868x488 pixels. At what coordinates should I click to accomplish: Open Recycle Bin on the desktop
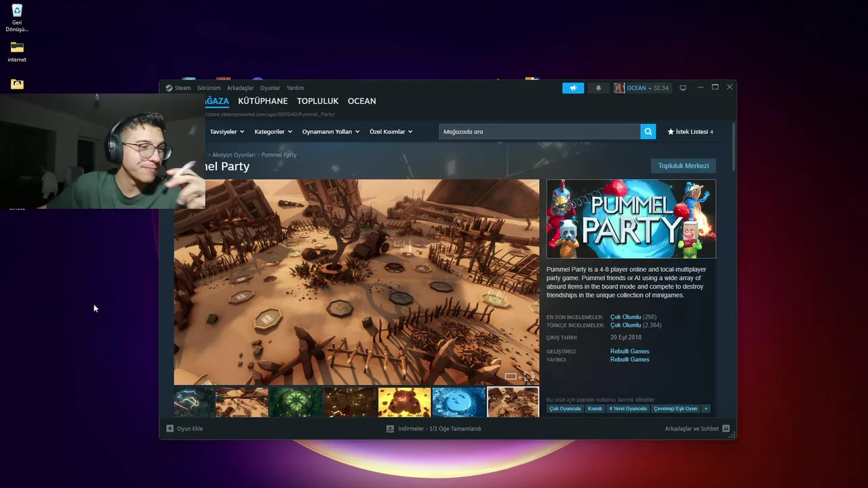[x=17, y=18]
